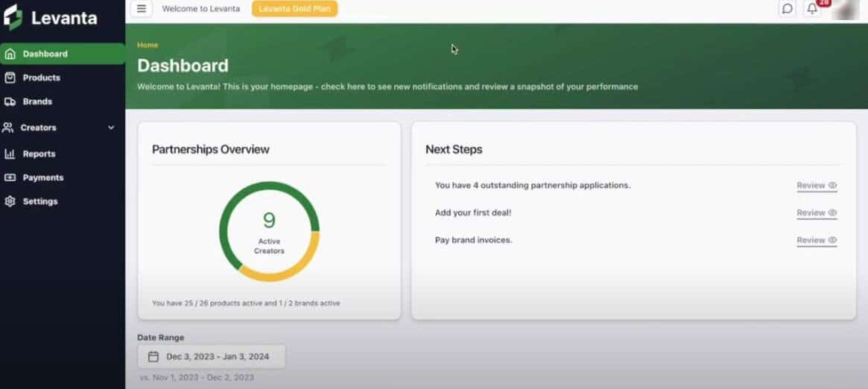868x389 pixels.
Task: Open the Date Range picker
Action: (x=211, y=356)
